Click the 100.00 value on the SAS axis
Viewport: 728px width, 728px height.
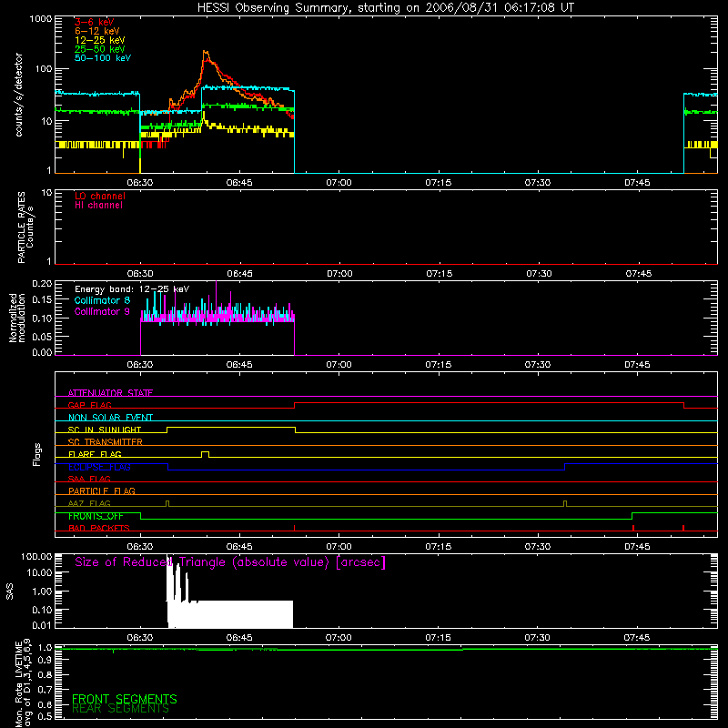[x=36, y=556]
